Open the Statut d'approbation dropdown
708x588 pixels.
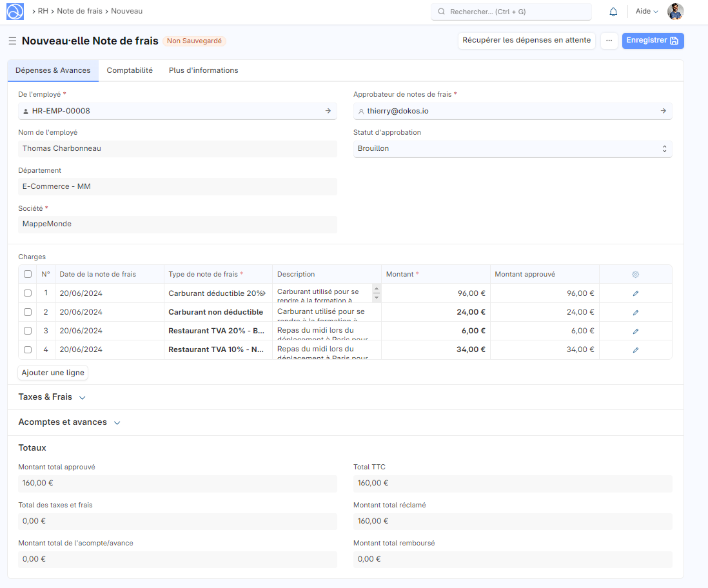512,149
